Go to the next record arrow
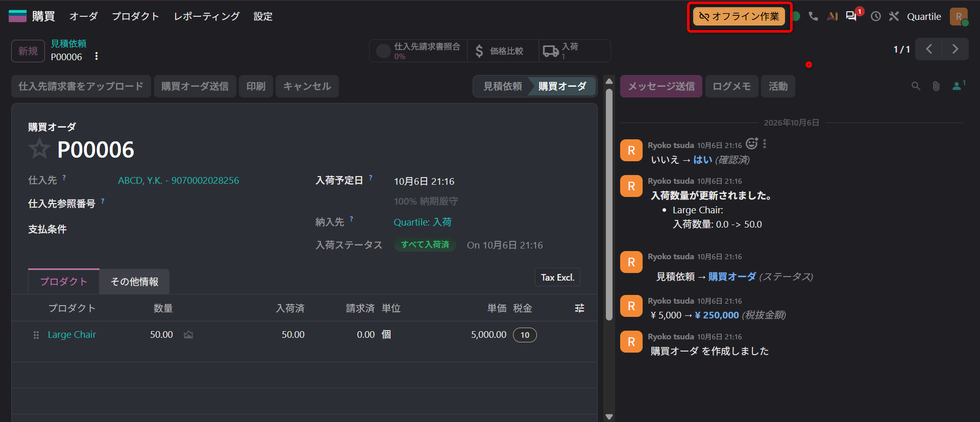Image resolution: width=980 pixels, height=422 pixels. click(x=955, y=49)
